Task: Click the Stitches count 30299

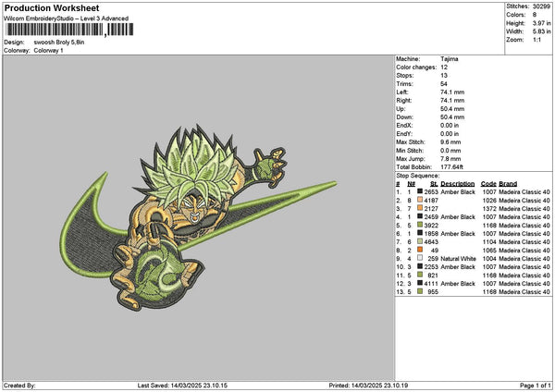Action: (542, 6)
